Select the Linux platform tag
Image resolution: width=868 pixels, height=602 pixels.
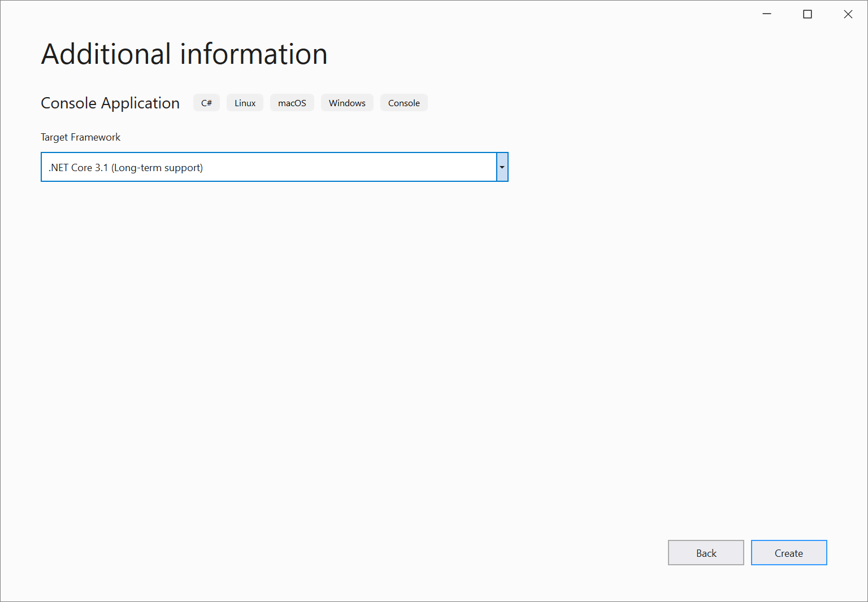(245, 103)
